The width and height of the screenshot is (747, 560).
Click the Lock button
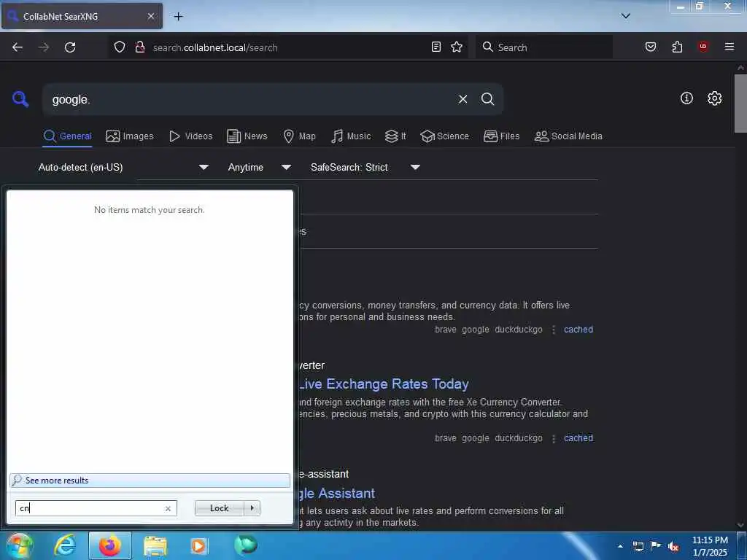[x=219, y=508]
